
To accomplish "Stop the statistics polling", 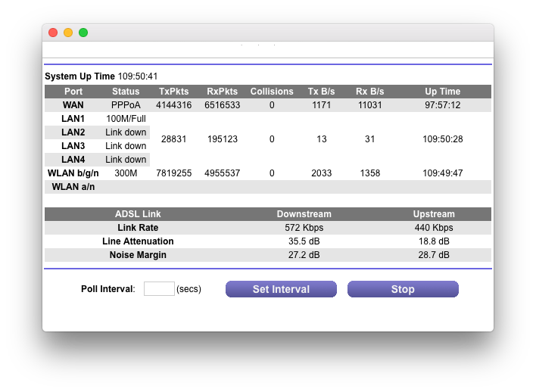I will [403, 289].
